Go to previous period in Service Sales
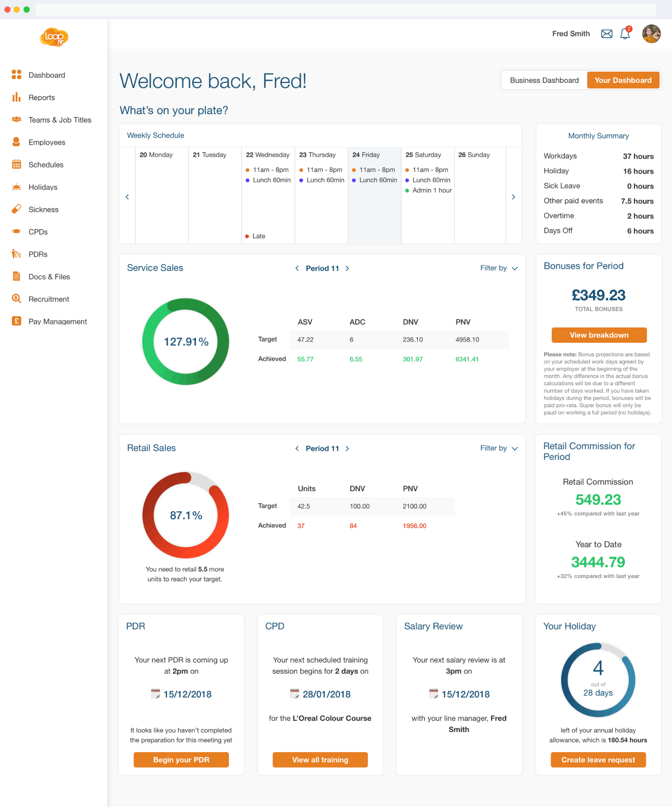Image resolution: width=672 pixels, height=807 pixels. point(297,268)
